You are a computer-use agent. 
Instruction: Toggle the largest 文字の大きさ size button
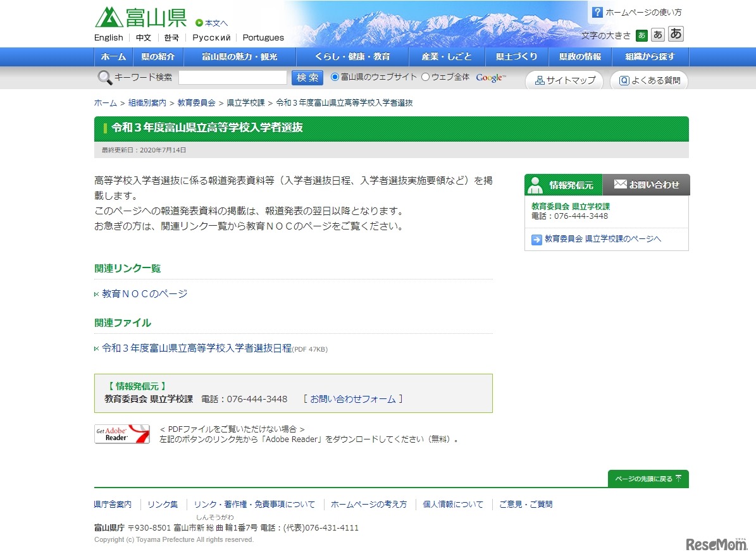click(x=676, y=34)
